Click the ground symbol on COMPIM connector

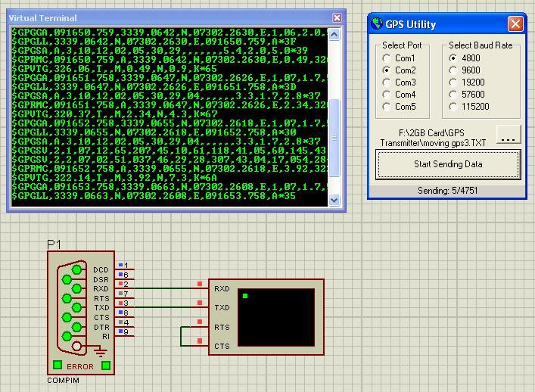click(100, 350)
